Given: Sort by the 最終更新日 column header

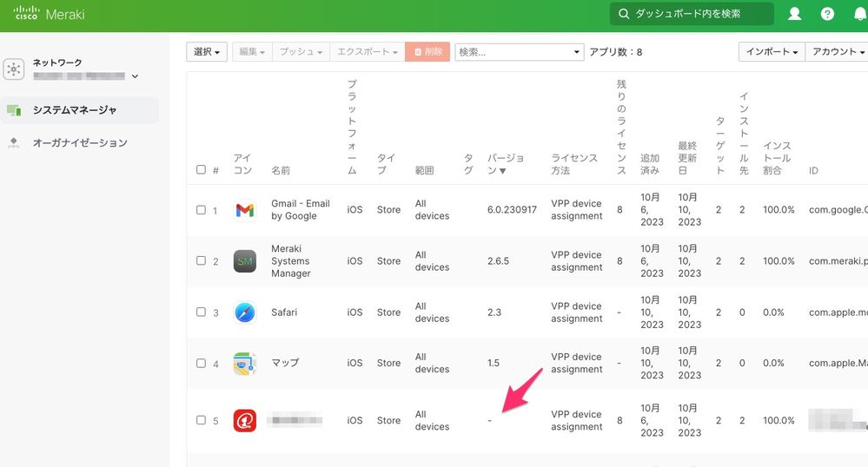Looking at the screenshot, I should click(687, 158).
